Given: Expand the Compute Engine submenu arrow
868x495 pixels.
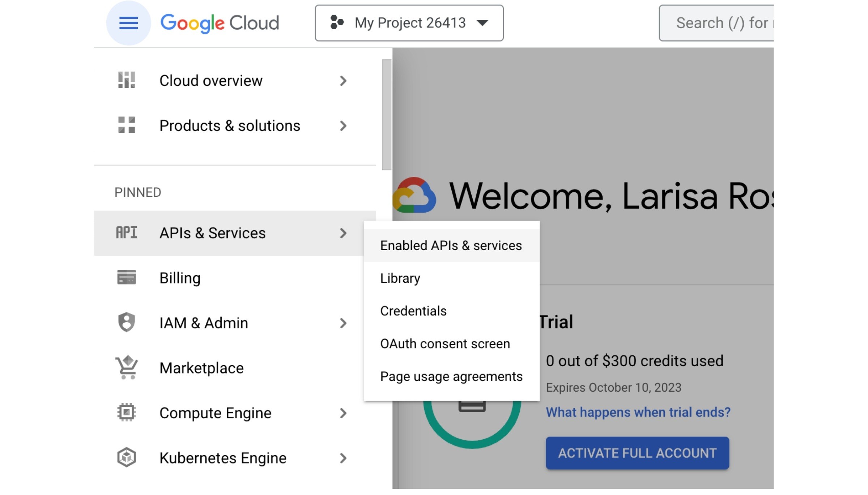Looking at the screenshot, I should pyautogui.click(x=343, y=413).
